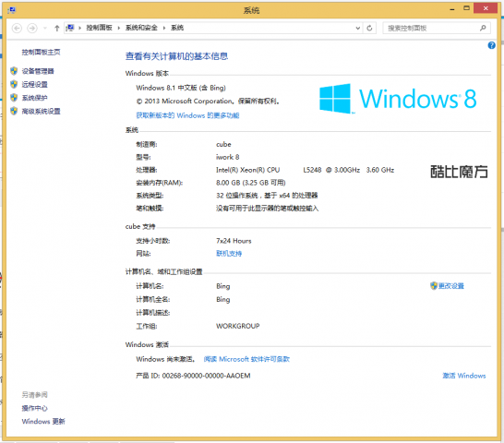Click the 查看有关计算机的基本信息 heading
Screen dimensions: 504x443
coord(176,56)
